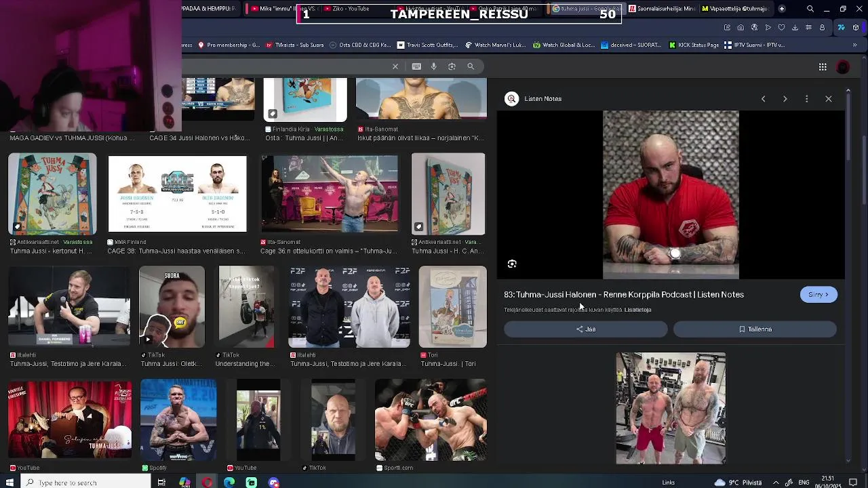The image size is (868, 488).
Task: Share the image with the Jaa button
Action: click(x=586, y=329)
